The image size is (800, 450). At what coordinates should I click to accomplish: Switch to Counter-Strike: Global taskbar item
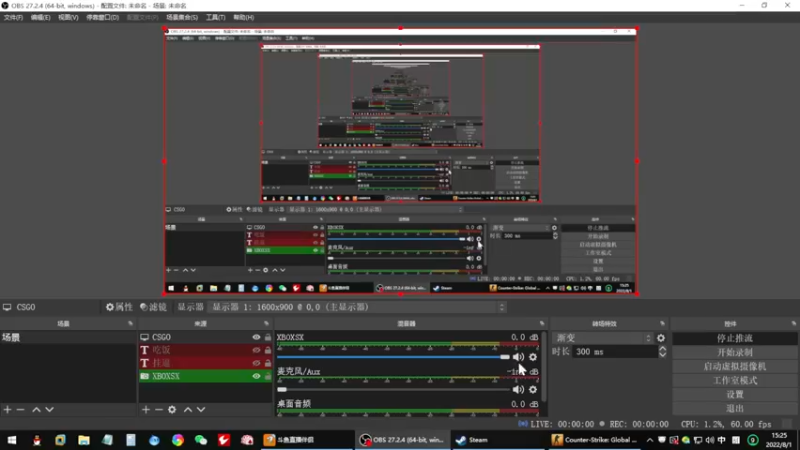[595, 440]
